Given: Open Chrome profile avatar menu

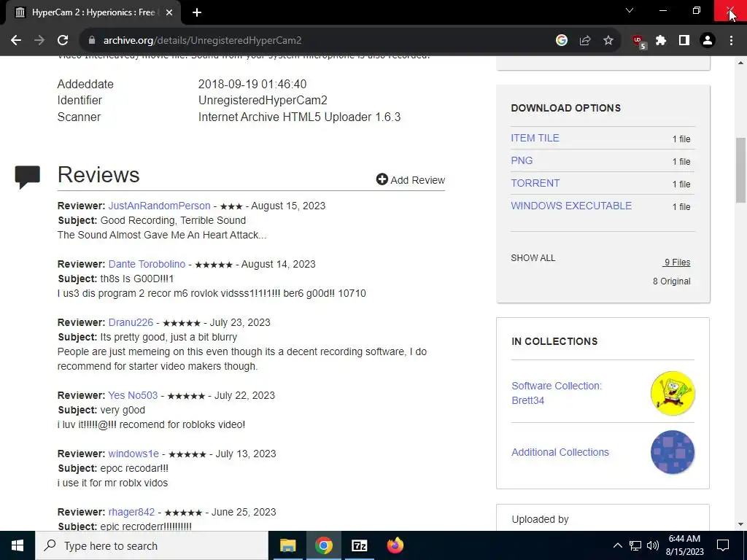Looking at the screenshot, I should (708, 41).
